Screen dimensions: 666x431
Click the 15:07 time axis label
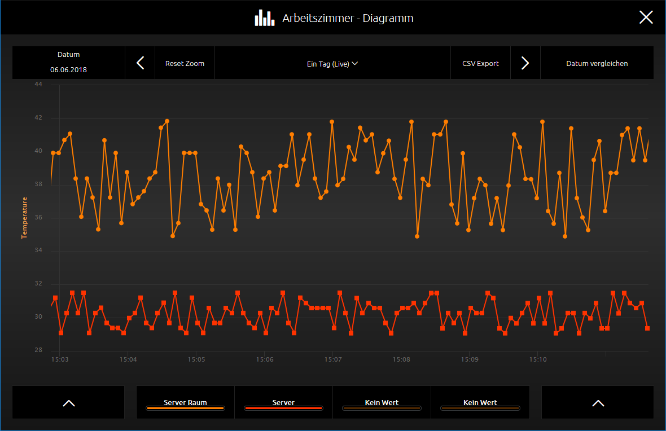click(333, 360)
